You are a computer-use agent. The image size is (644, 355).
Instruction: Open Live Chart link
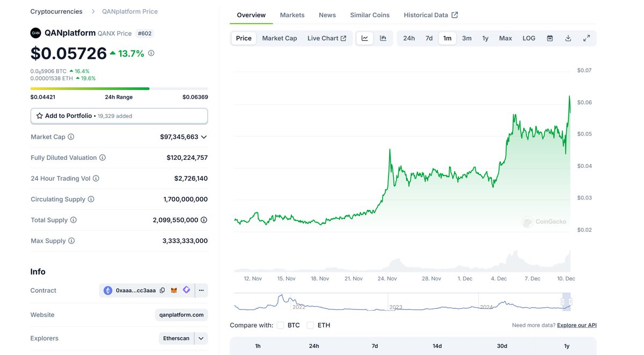tap(327, 38)
